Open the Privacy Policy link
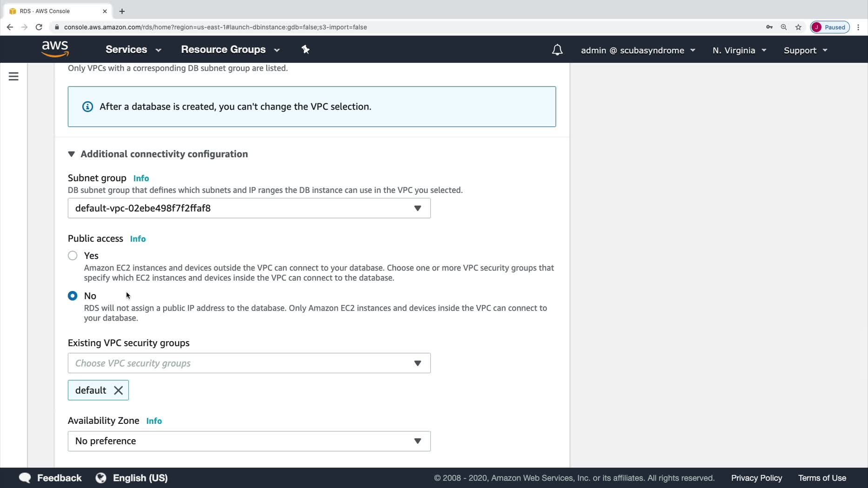 pos(756,478)
